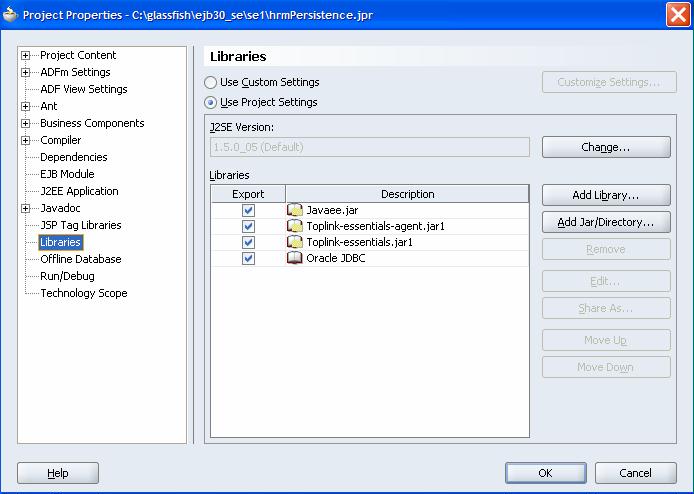This screenshot has height=494, width=694.
Task: Uncheck Export for Oracle JDBC
Action: [x=248, y=258]
